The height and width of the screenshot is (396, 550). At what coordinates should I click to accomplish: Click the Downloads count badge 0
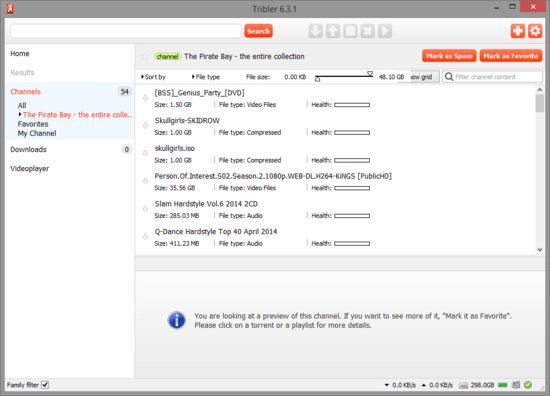(127, 149)
